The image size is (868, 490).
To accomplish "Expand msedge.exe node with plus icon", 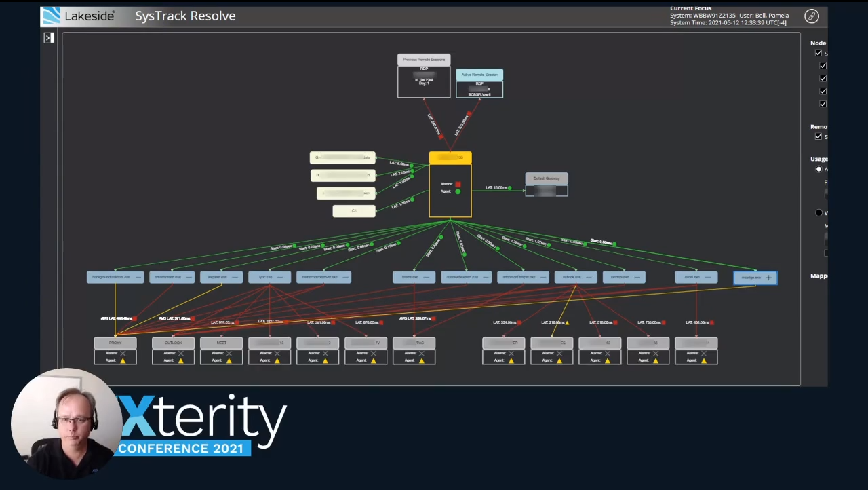I will [x=768, y=278].
